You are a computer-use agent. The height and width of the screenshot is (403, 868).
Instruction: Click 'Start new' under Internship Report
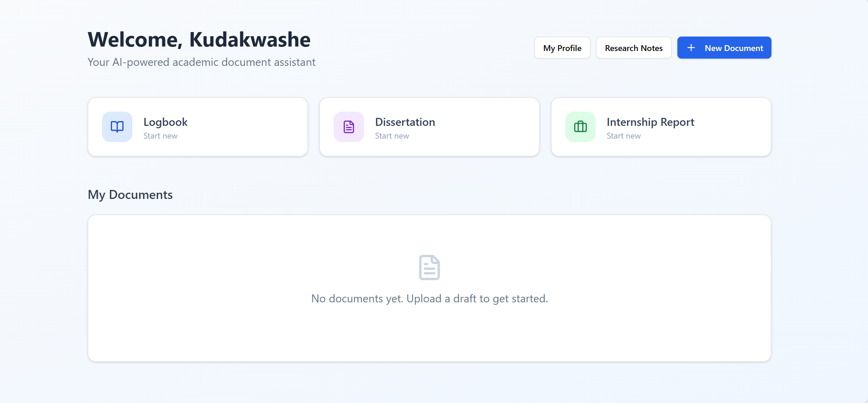click(624, 136)
